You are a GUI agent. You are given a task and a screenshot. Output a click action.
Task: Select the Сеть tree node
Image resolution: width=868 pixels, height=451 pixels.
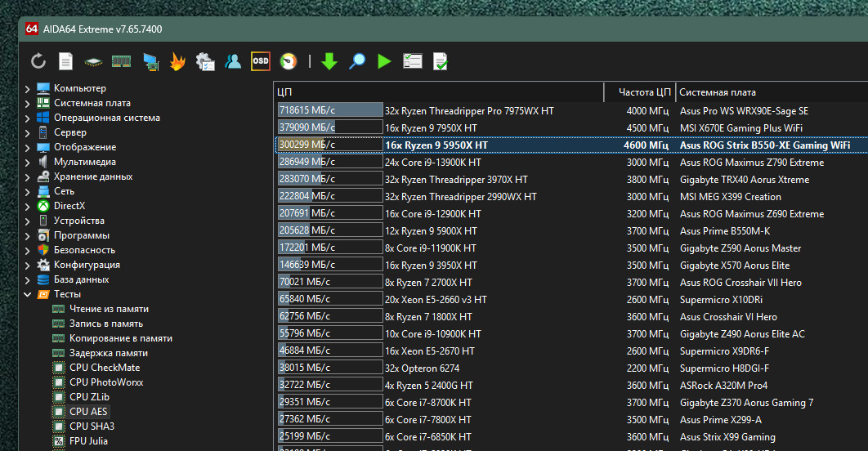pos(64,191)
